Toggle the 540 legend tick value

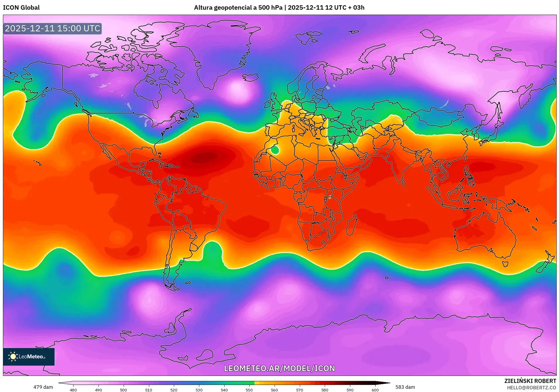click(x=224, y=390)
